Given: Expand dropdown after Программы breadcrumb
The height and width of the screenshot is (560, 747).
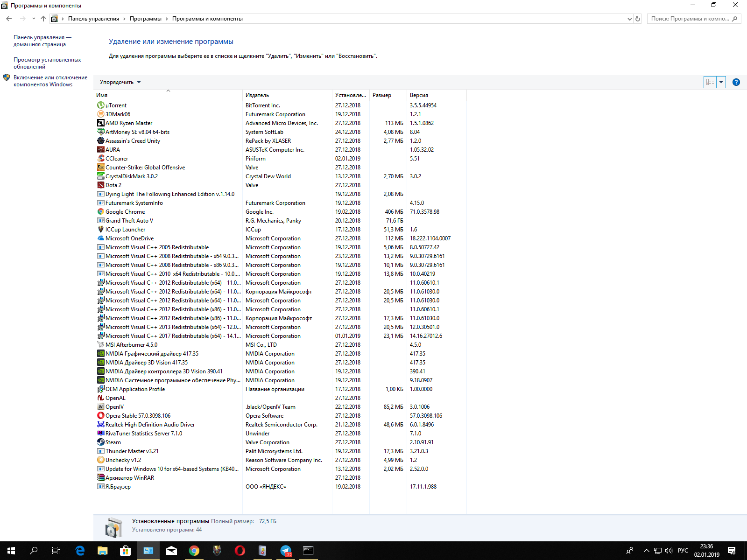Looking at the screenshot, I should point(167,19).
